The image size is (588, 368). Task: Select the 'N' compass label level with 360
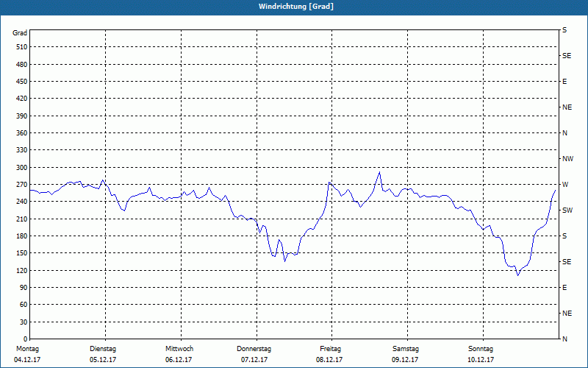[564, 133]
